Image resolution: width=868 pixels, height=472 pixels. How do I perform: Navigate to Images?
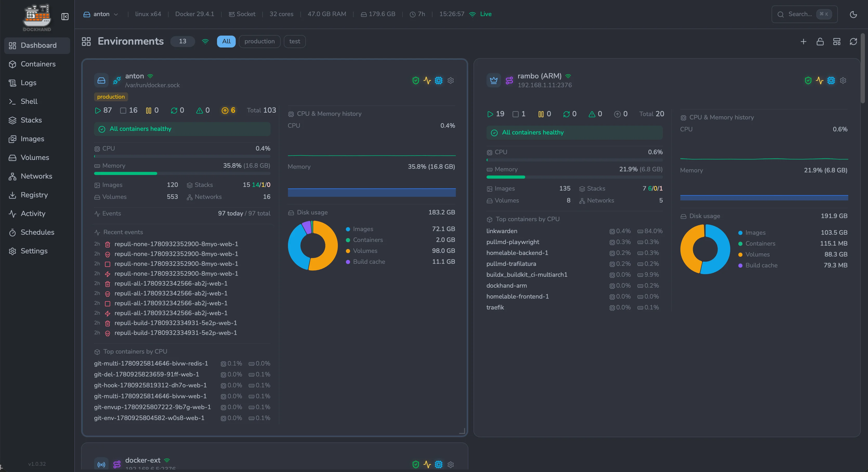click(x=37, y=139)
